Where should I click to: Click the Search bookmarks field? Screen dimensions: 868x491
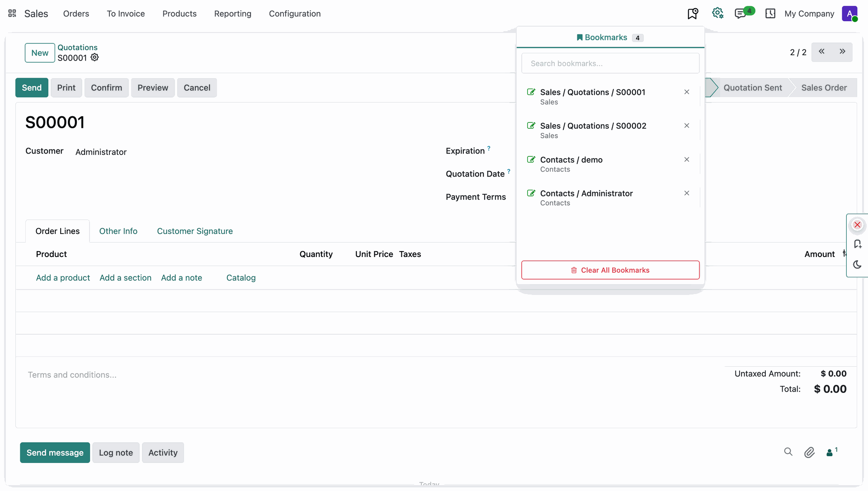pyautogui.click(x=610, y=63)
